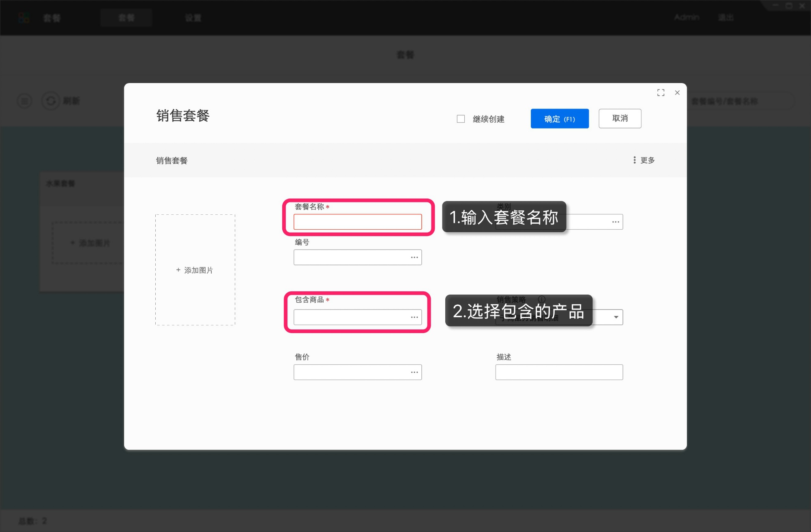Open the 类别 selection picker
Screen dimensions: 811x532
click(615, 222)
